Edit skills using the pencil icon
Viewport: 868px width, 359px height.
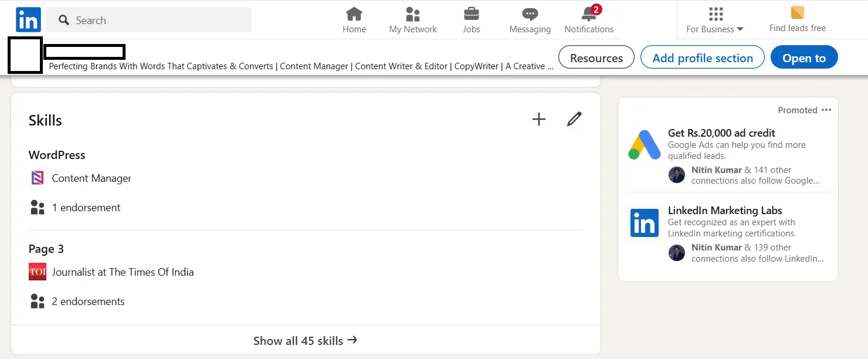pos(574,119)
